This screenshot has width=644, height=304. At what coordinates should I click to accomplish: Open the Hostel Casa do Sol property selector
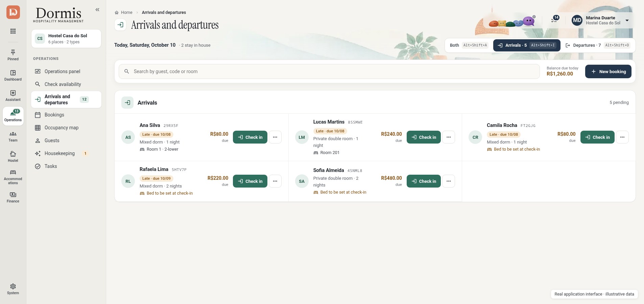coord(66,39)
